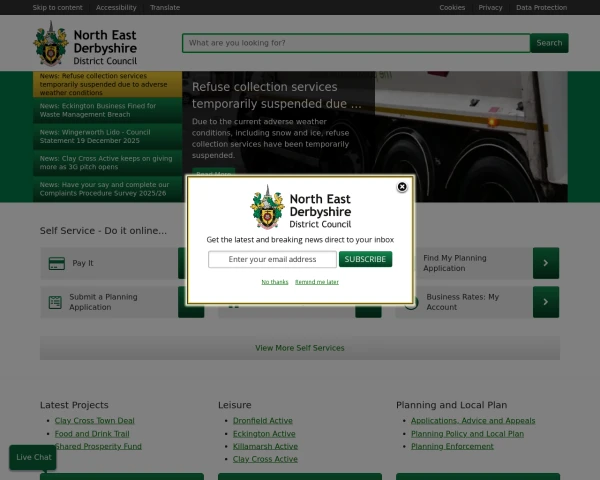Screen dimensions: 600x480
Task: Open the Live Chat widget
Action: coord(33,457)
